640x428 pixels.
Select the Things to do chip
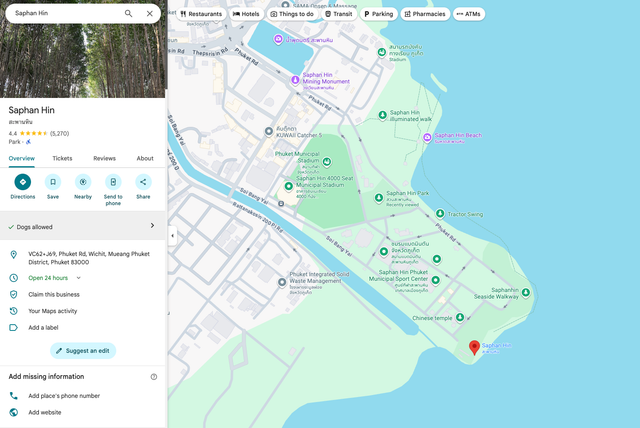pos(292,14)
